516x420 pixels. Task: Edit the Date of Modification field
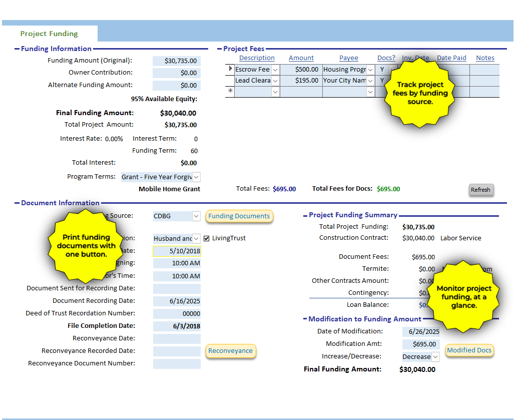421,332
